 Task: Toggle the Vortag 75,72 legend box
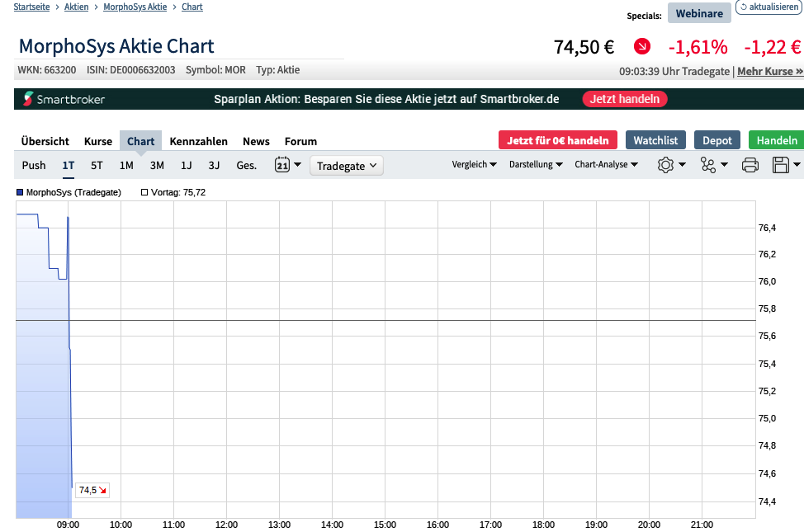[144, 192]
